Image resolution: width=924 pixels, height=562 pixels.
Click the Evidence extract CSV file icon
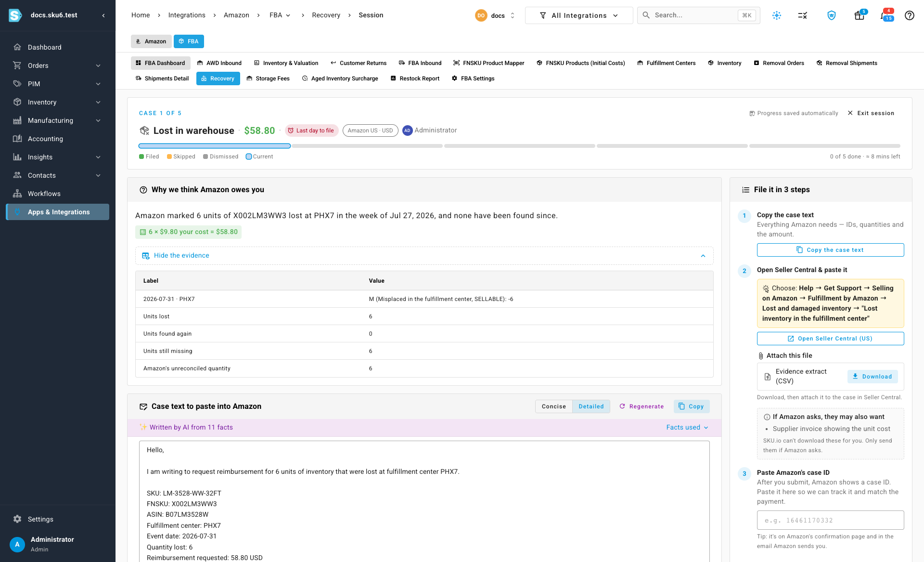pyautogui.click(x=768, y=377)
